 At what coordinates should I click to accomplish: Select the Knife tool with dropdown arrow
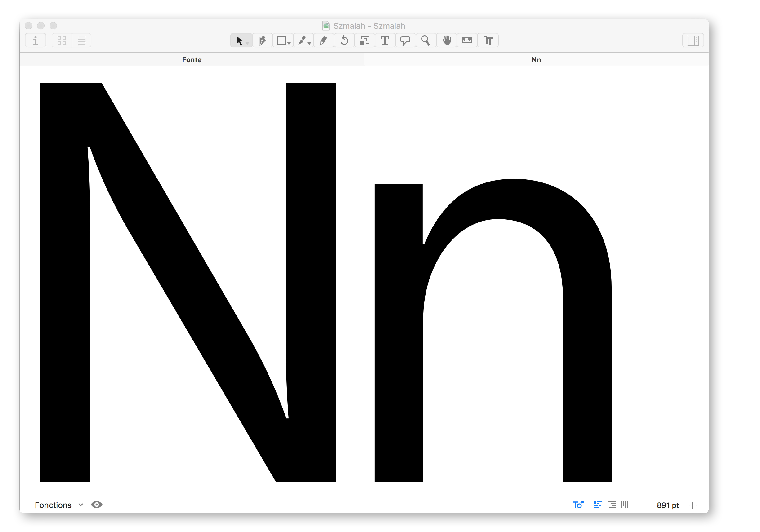[304, 40]
